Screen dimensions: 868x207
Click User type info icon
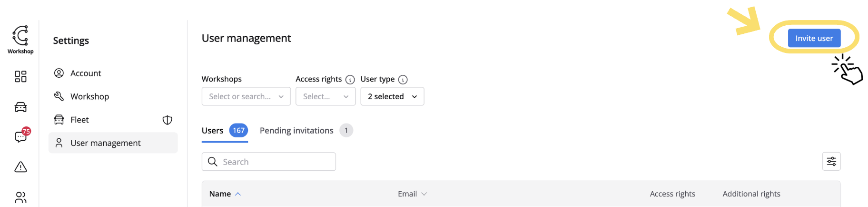point(403,80)
